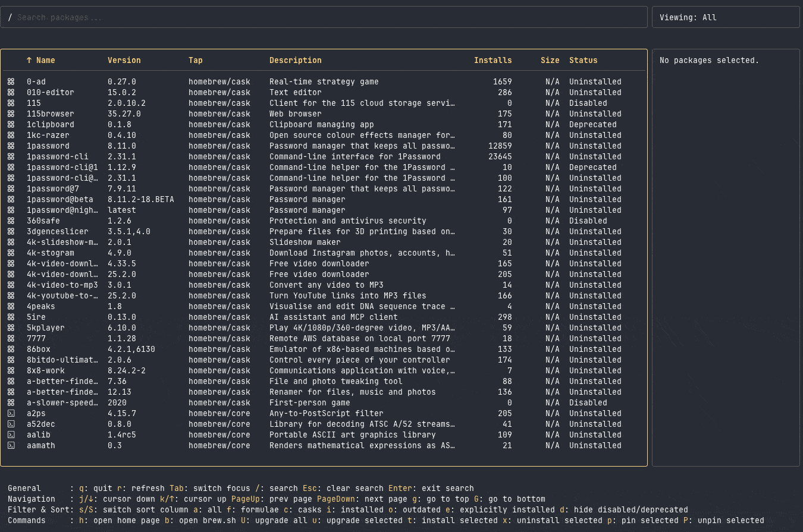Click the Viewing: All filter box
803x532 pixels.
[x=726, y=17]
